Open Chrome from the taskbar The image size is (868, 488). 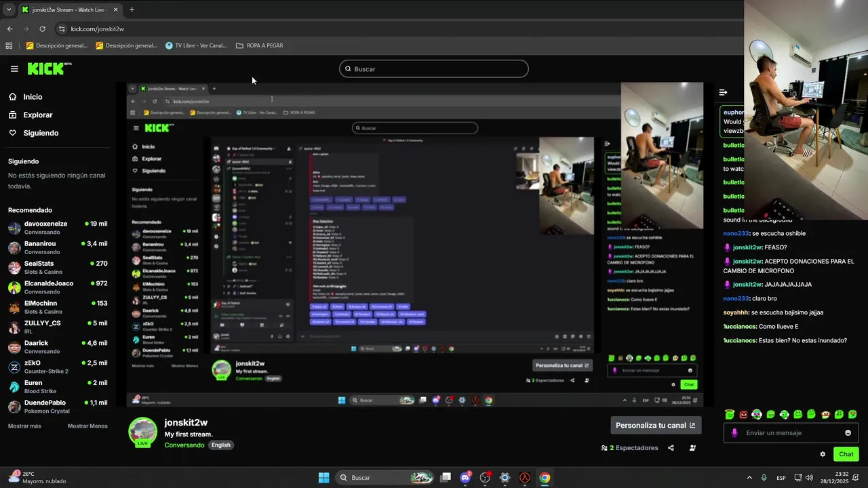[x=545, y=478]
